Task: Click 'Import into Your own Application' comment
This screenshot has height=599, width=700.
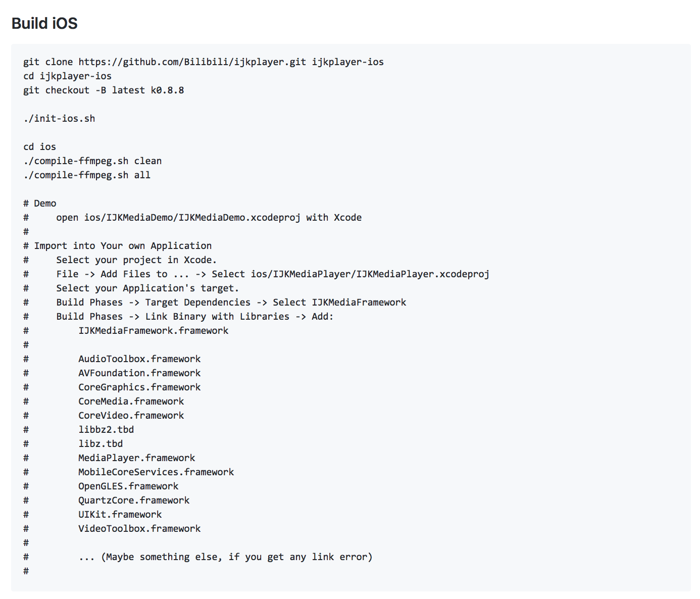Action: tap(123, 245)
